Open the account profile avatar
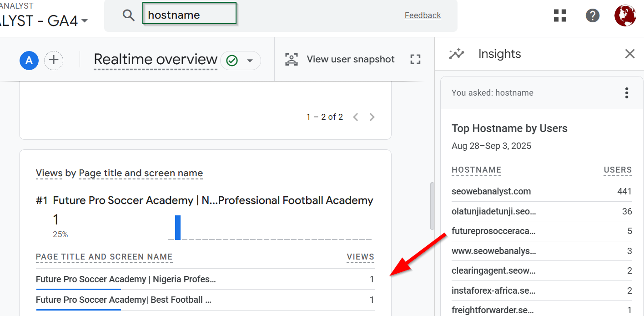Image resolution: width=644 pixels, height=316 pixels. point(625,15)
